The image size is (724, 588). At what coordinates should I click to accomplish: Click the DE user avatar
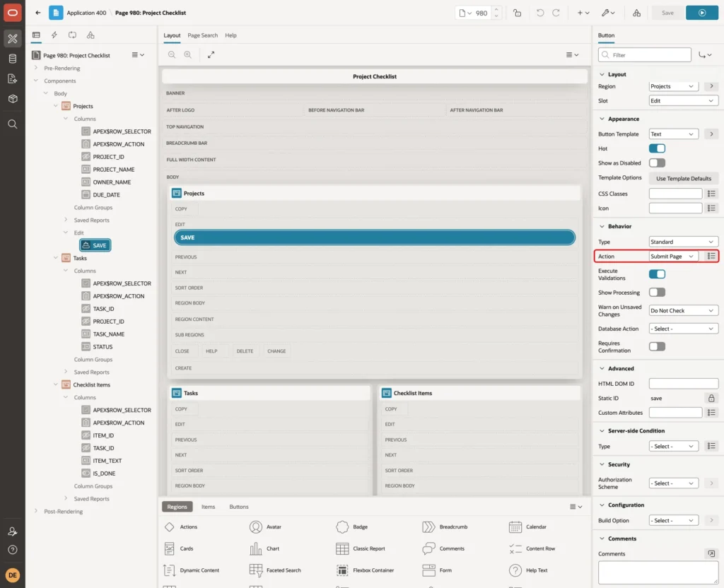(13, 575)
